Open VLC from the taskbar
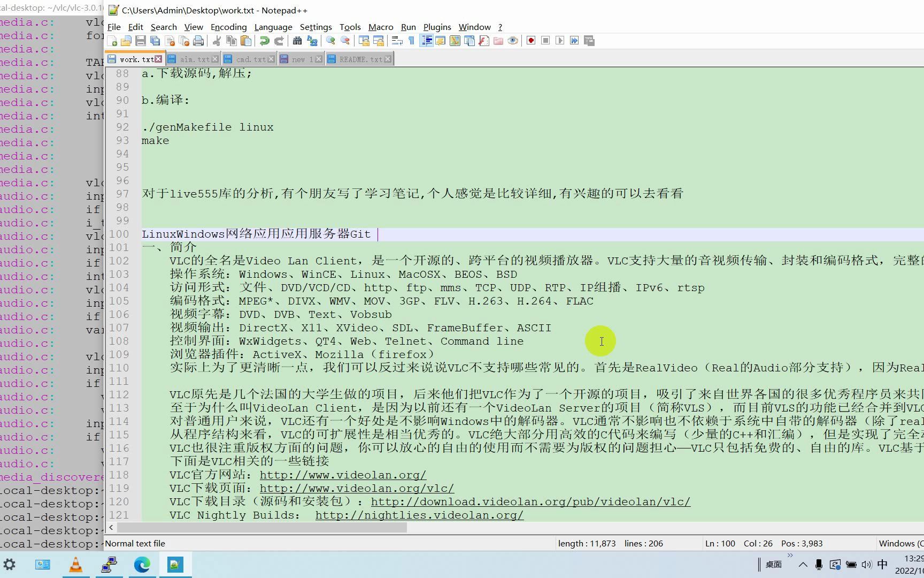Viewport: 924px width, 578px height. pos(76,565)
